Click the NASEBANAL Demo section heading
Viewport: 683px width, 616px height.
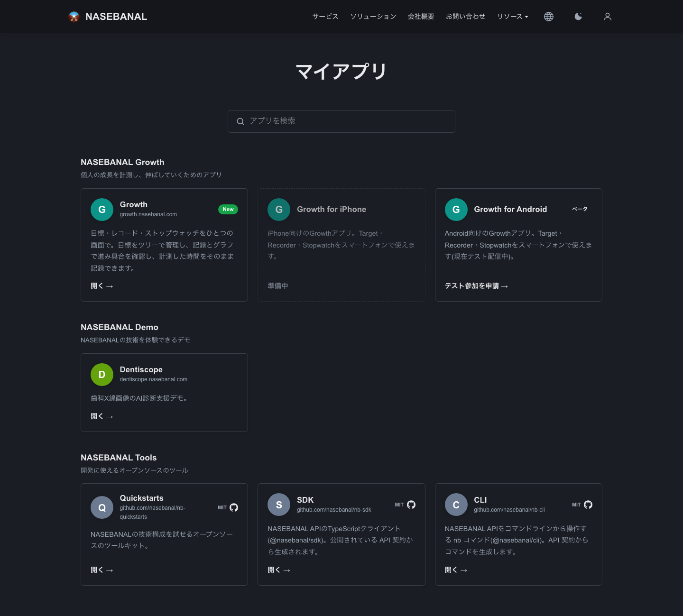(x=120, y=327)
